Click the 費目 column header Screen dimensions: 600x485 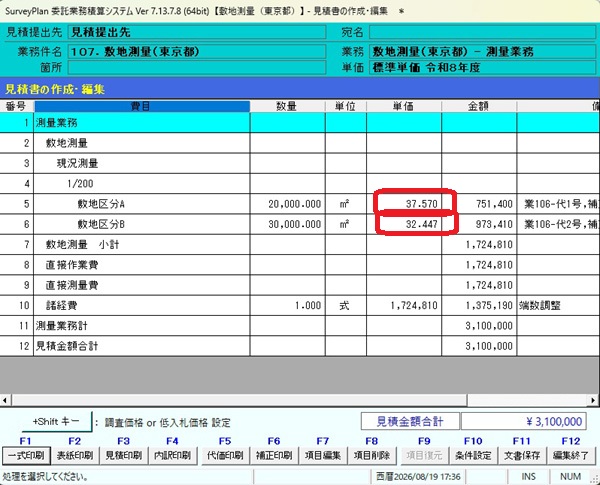142,106
